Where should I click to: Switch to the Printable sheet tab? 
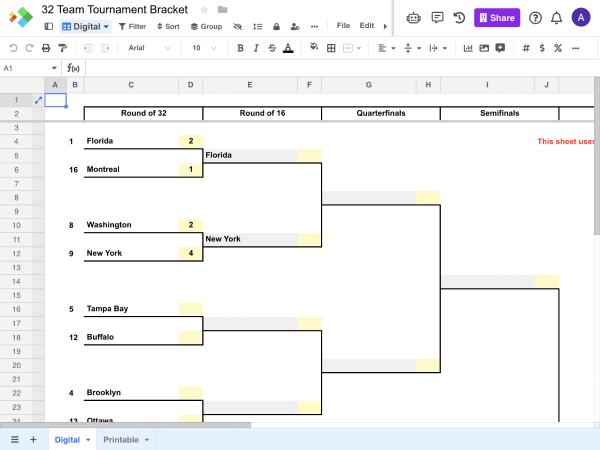121,440
